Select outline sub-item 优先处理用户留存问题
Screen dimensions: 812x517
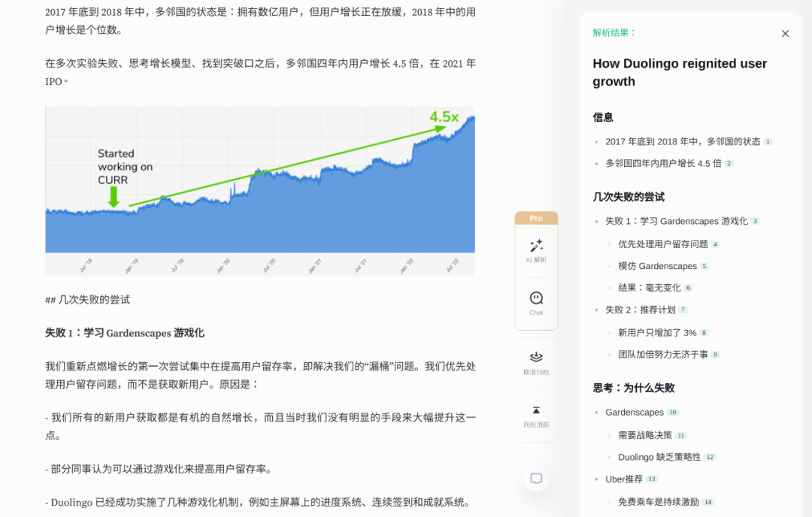tap(663, 244)
